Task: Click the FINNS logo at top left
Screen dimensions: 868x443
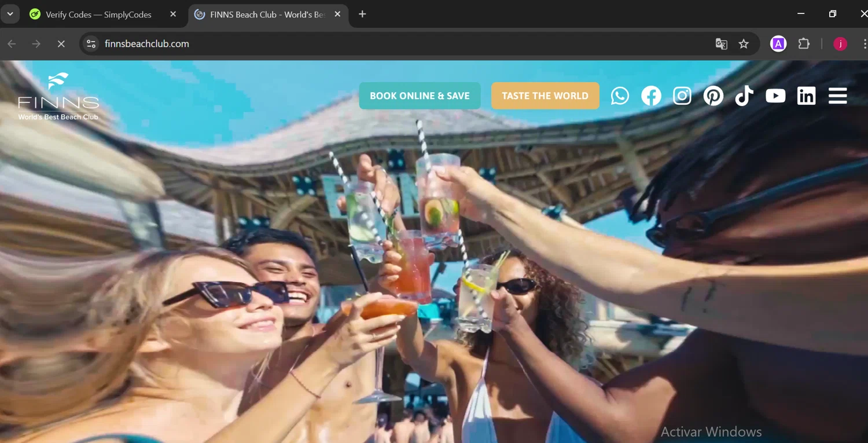Action: [58, 96]
